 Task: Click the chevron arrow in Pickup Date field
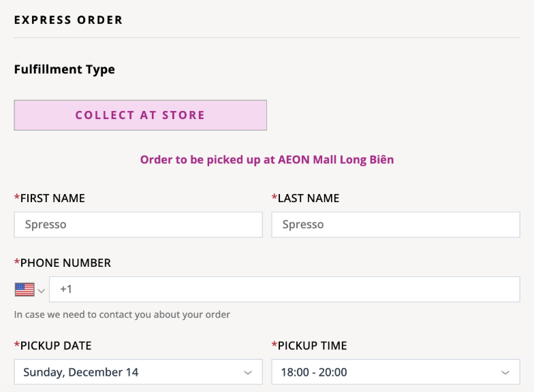(248, 373)
